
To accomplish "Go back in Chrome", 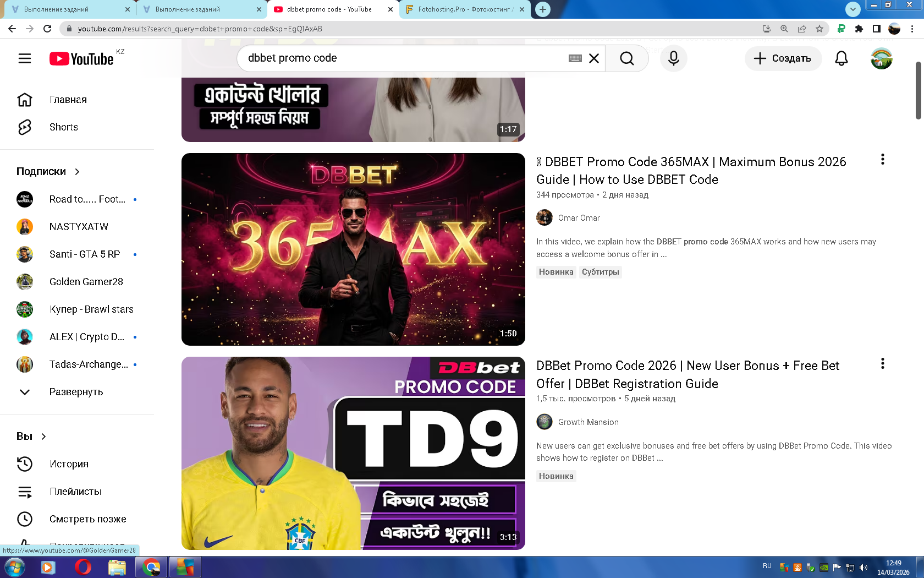I will pyautogui.click(x=12, y=29).
